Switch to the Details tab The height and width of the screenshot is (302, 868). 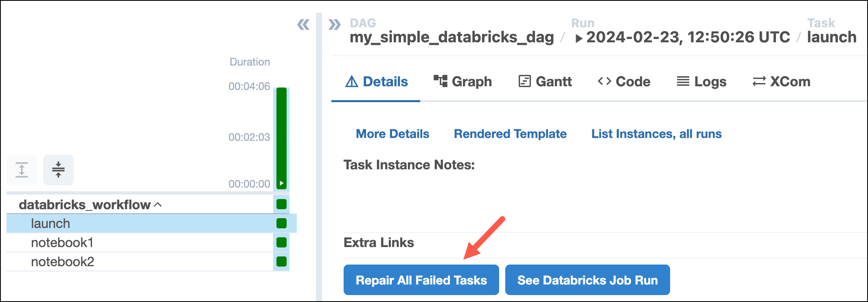tap(375, 81)
